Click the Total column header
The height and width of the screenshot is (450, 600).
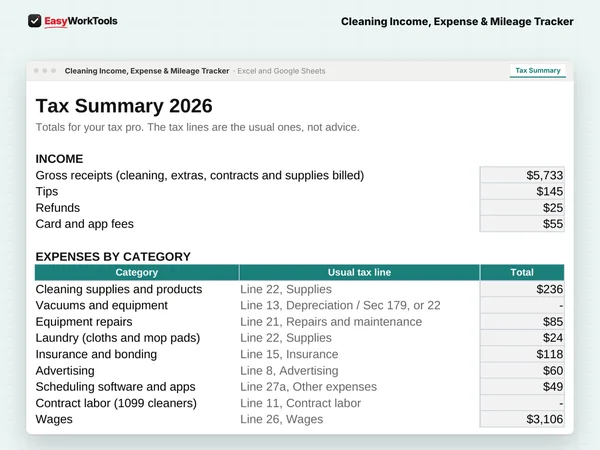point(522,272)
